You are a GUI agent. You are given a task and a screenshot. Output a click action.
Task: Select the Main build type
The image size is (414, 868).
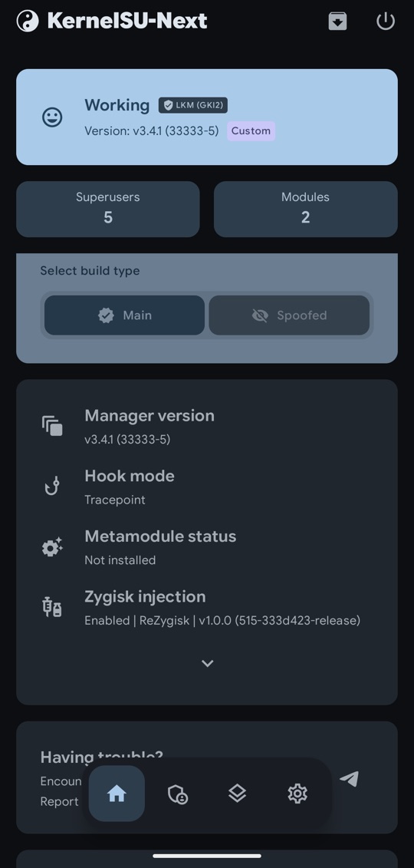tap(124, 315)
